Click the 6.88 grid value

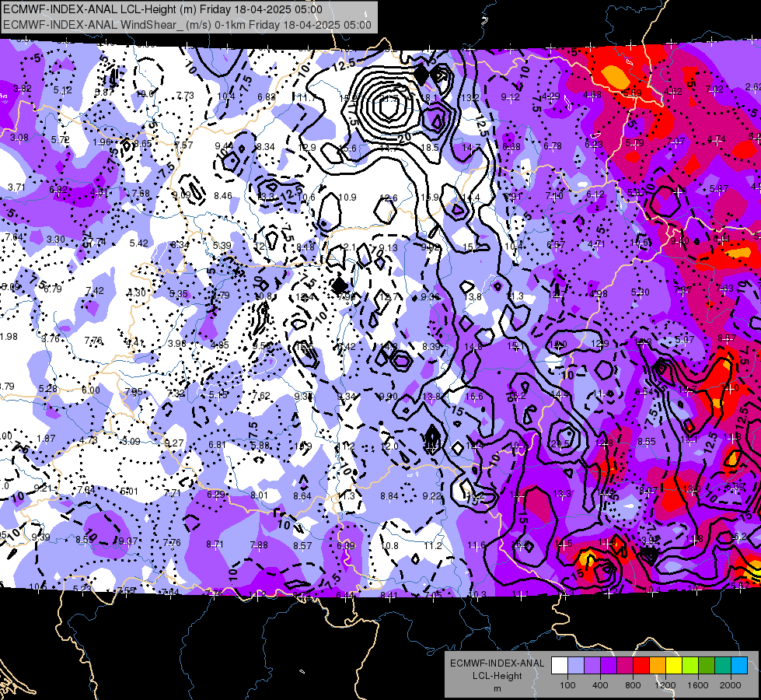(x=267, y=97)
